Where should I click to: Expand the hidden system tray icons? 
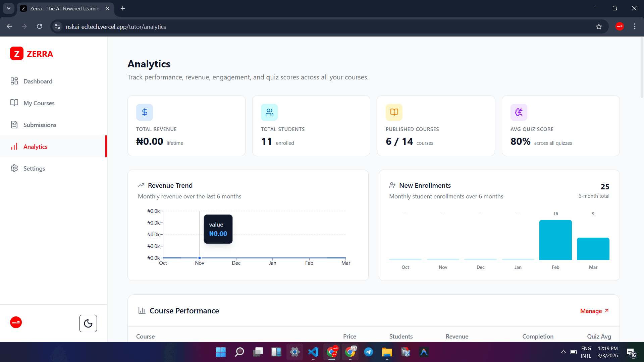point(563,352)
